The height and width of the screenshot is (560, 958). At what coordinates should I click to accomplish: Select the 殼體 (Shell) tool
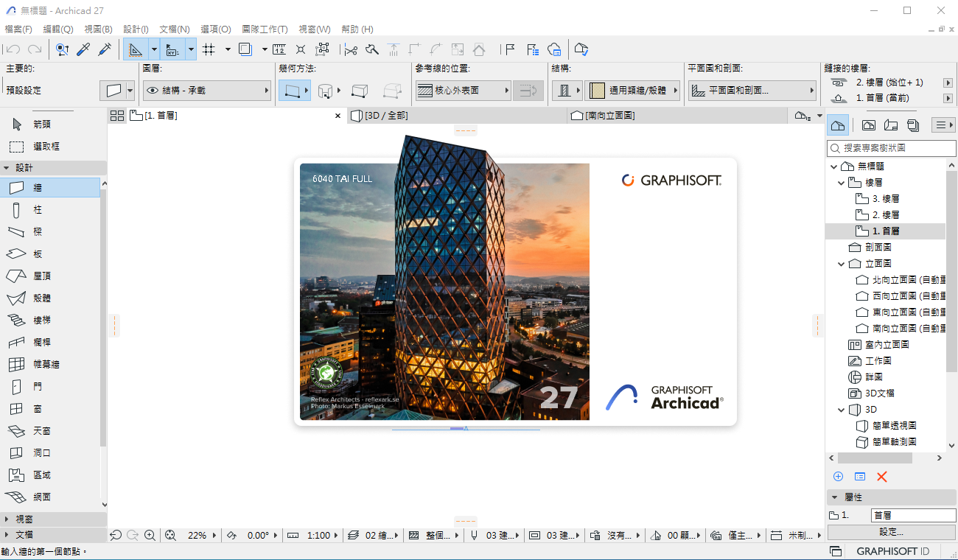[x=50, y=298]
